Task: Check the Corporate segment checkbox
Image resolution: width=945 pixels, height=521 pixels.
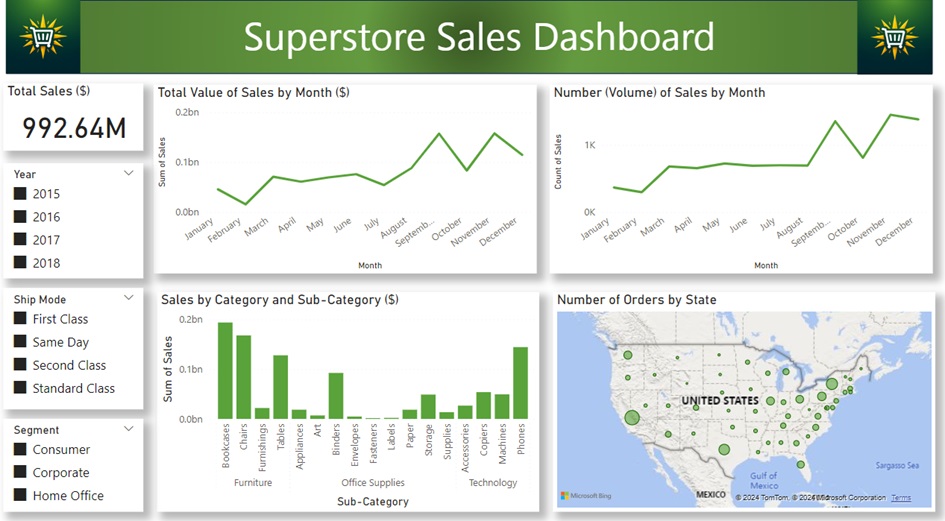Action: click(20, 472)
